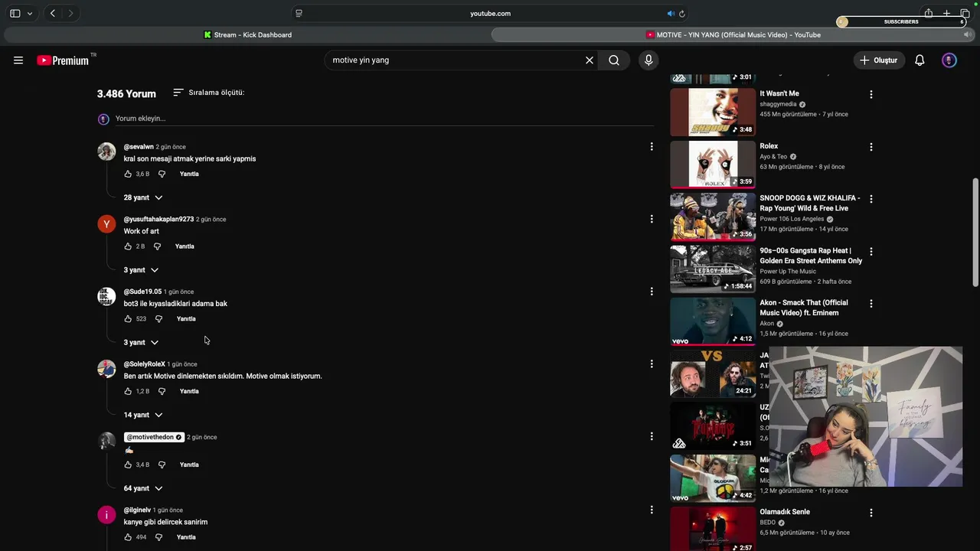Reply to @motivethedon with Yanıtla
Screen dimensions: 980x551
point(189,465)
